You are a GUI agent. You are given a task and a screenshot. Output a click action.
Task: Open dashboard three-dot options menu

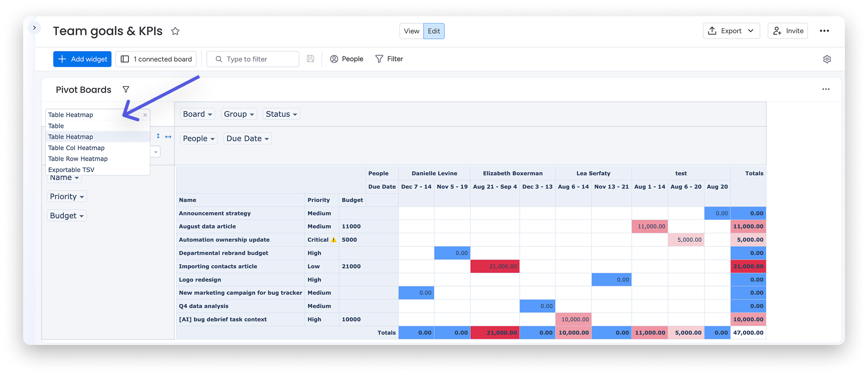[x=824, y=31]
